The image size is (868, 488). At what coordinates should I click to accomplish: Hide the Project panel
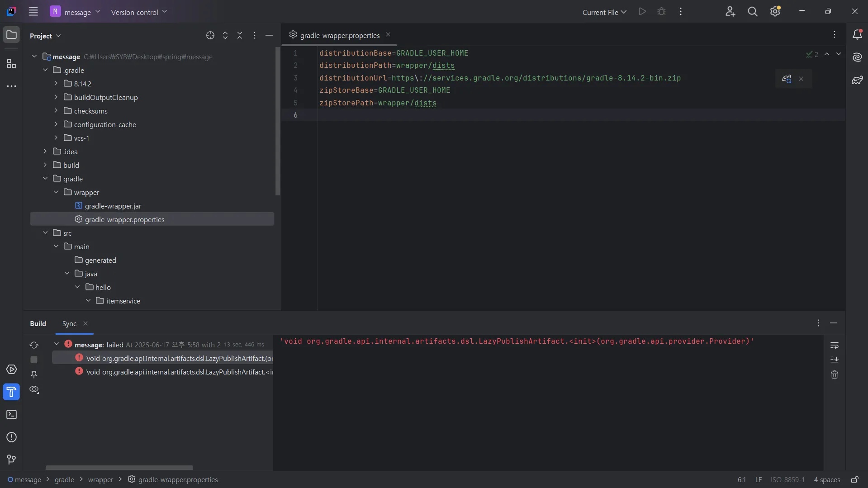[269, 35]
